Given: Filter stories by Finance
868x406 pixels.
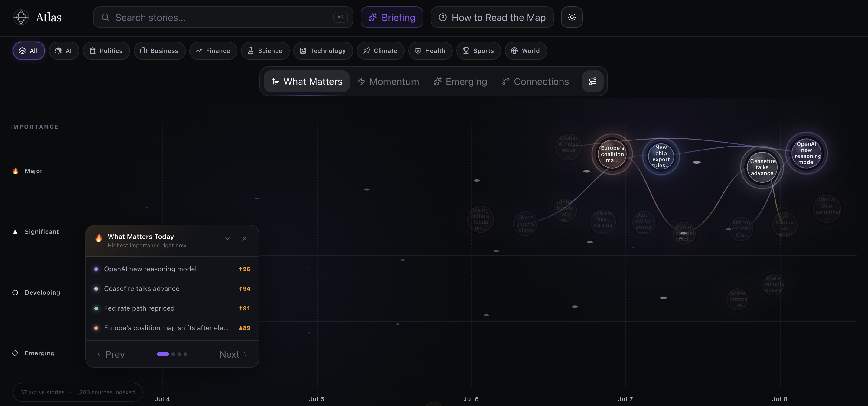Looking at the screenshot, I should coord(213,51).
